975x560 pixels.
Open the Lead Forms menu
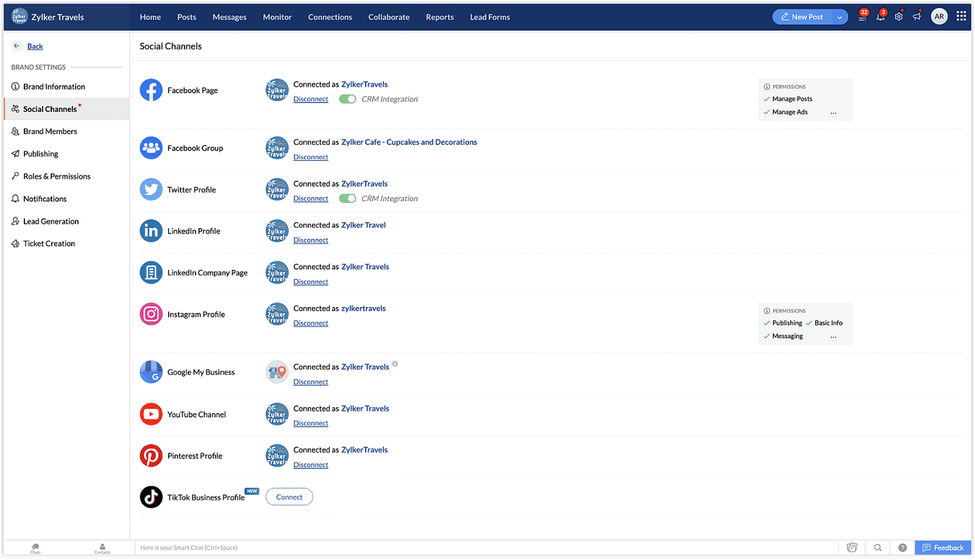pyautogui.click(x=489, y=16)
